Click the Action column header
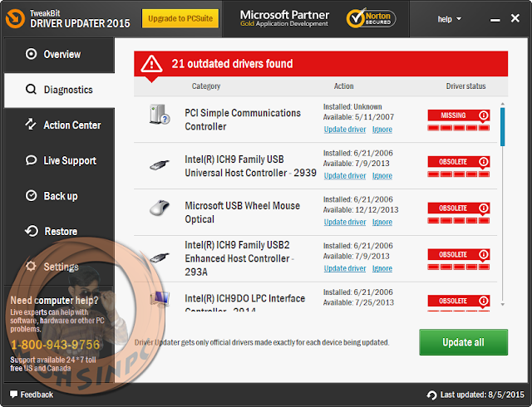Screen dimensions: 532x407 tap(343, 86)
